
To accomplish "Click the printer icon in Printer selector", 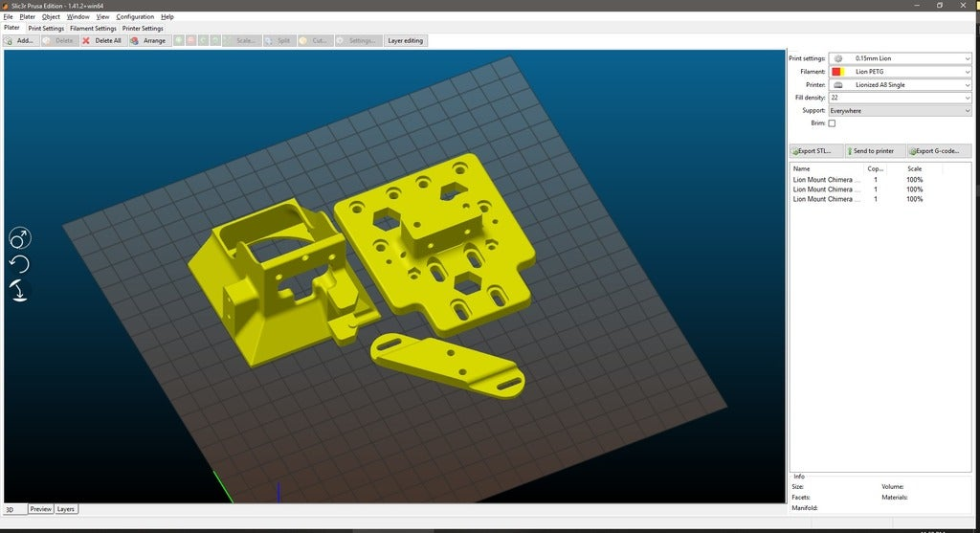I will pyautogui.click(x=838, y=84).
